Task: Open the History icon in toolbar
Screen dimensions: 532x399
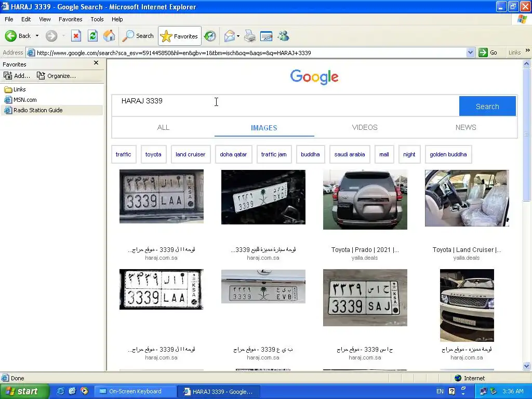Action: tap(210, 36)
